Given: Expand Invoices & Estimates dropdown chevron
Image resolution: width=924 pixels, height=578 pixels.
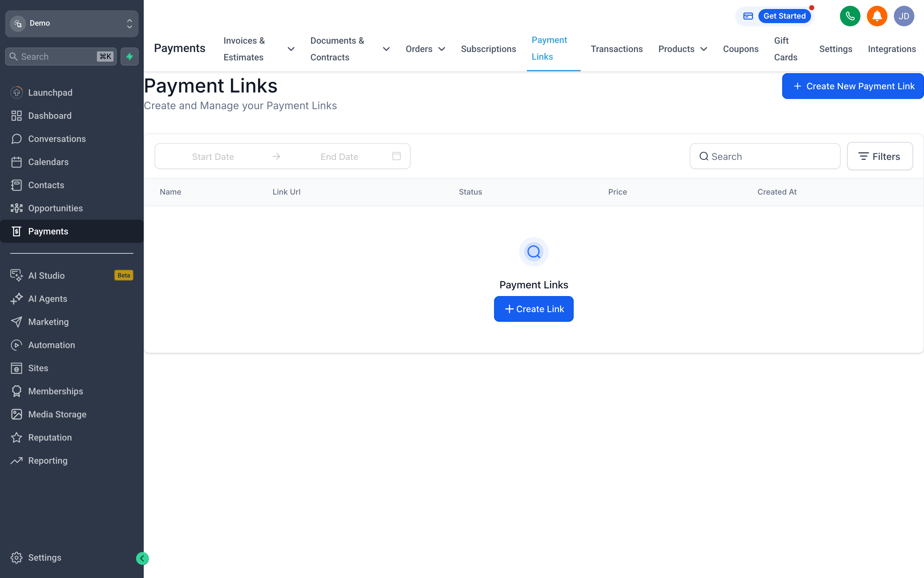Looking at the screenshot, I should 291,49.
